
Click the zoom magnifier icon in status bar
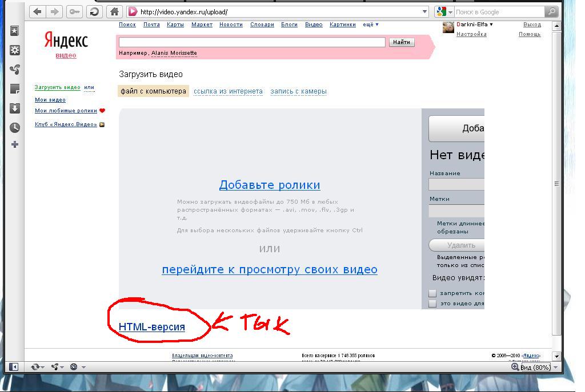point(515,367)
